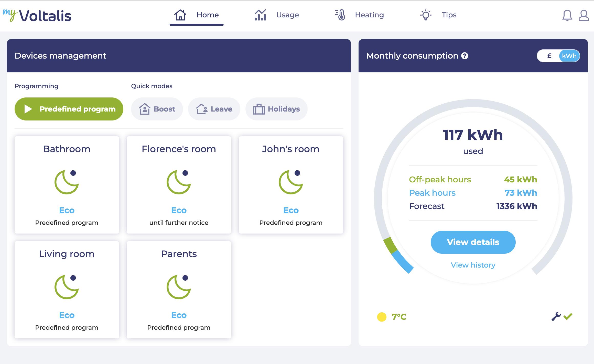594x364 pixels.
Task: Activate the Boost quick mode
Action: [157, 109]
